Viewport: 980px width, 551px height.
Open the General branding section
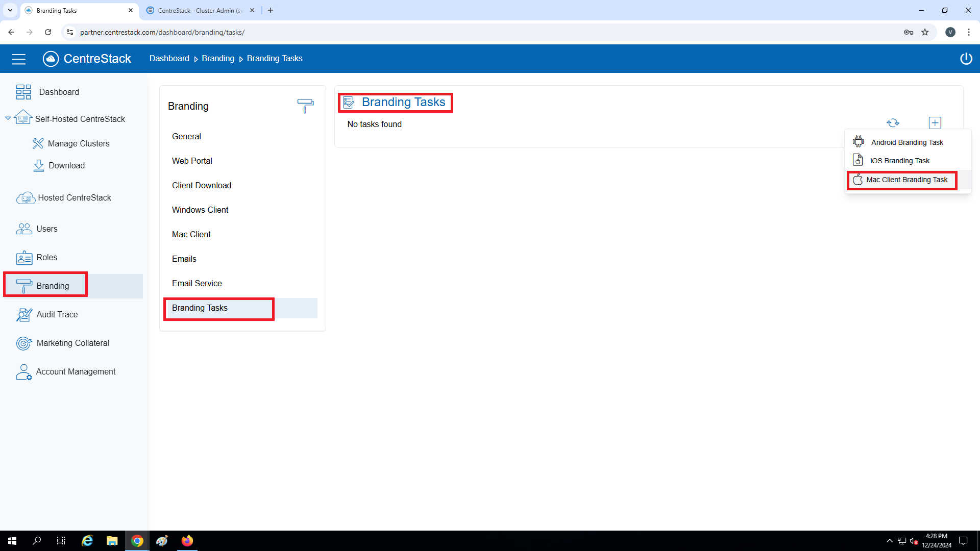point(186,137)
